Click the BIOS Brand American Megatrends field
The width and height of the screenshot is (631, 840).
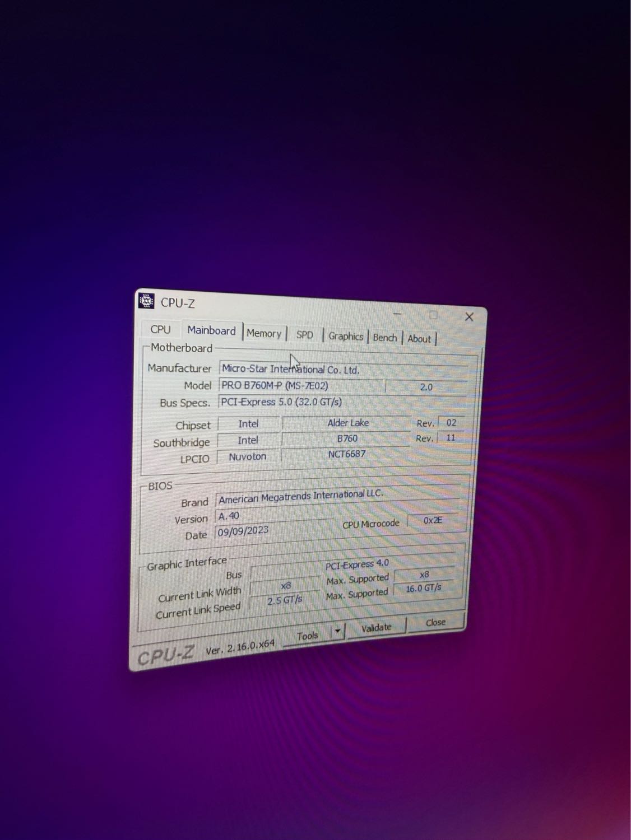[338, 496]
